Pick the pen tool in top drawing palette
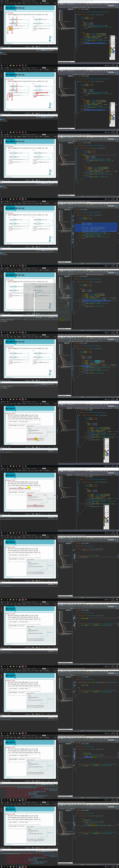The image size is (119, 868). coord(112,45)
